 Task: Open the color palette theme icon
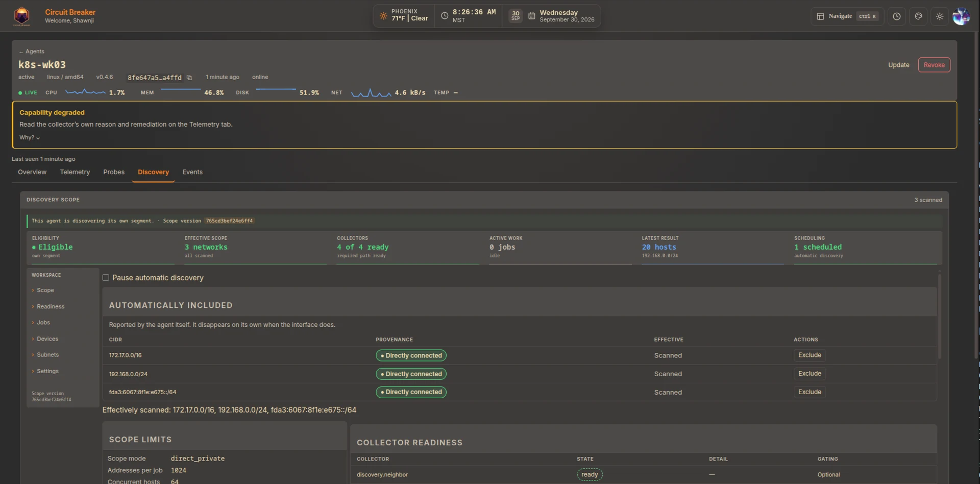(x=918, y=16)
